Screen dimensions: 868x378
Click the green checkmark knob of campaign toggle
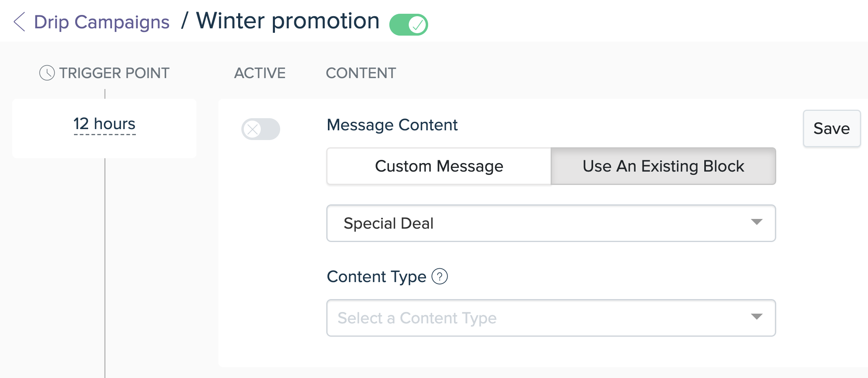pyautogui.click(x=417, y=25)
